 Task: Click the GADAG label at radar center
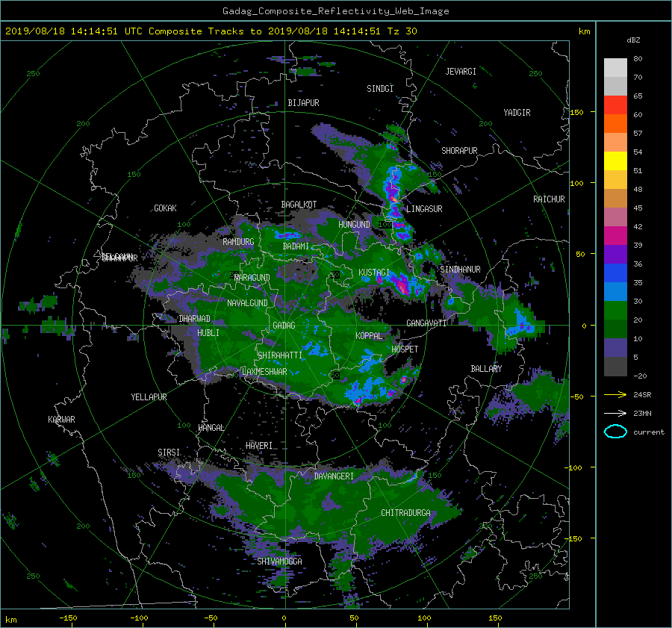284,326
